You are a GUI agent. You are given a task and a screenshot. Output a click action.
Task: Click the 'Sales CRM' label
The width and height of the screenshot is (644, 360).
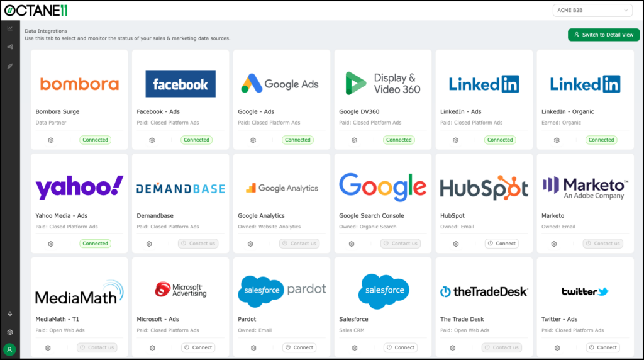pos(352,330)
